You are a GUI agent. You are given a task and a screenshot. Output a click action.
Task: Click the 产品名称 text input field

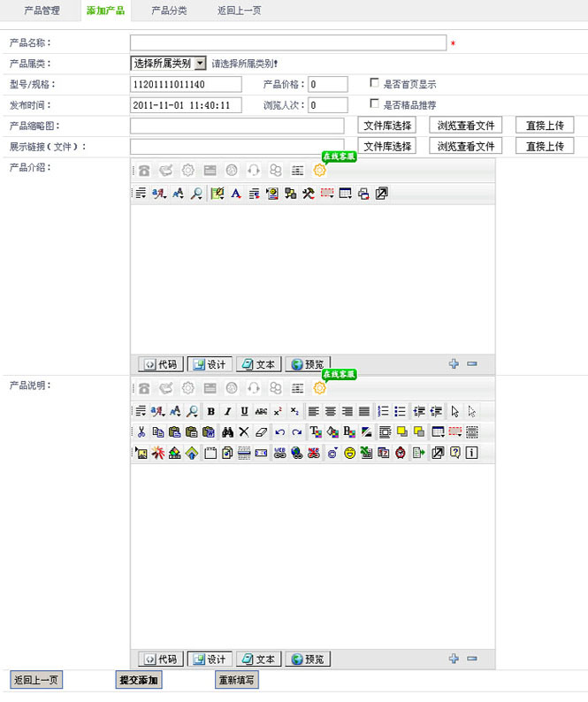click(287, 42)
